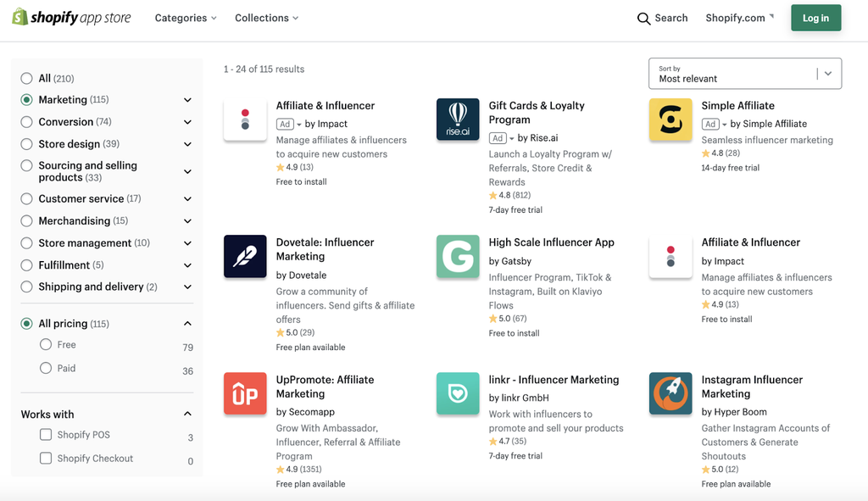Open the Gatsby green G app icon
The width and height of the screenshot is (868, 501).
click(458, 256)
